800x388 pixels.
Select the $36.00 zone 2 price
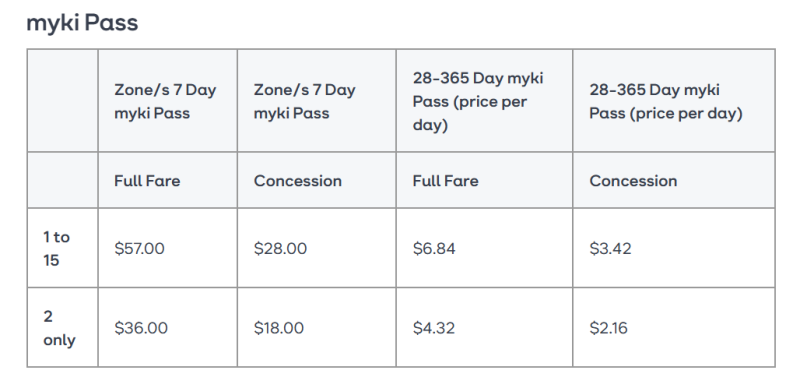click(x=141, y=328)
